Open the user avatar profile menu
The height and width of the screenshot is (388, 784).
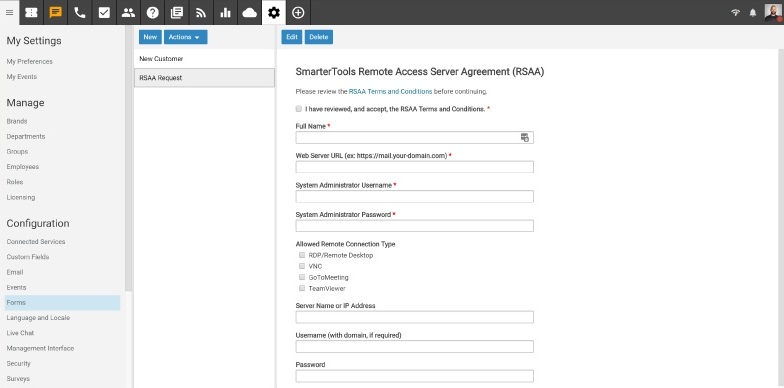(x=772, y=12)
